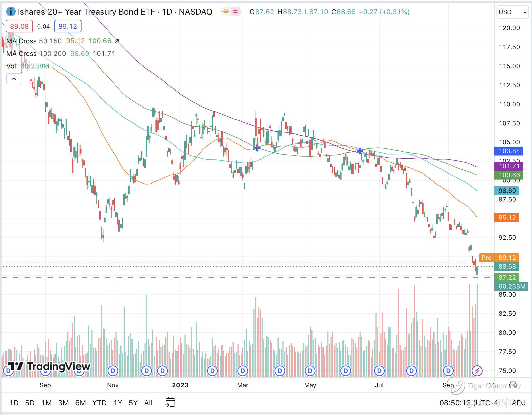Click the blue 103.84 price label on axis

[507, 151]
